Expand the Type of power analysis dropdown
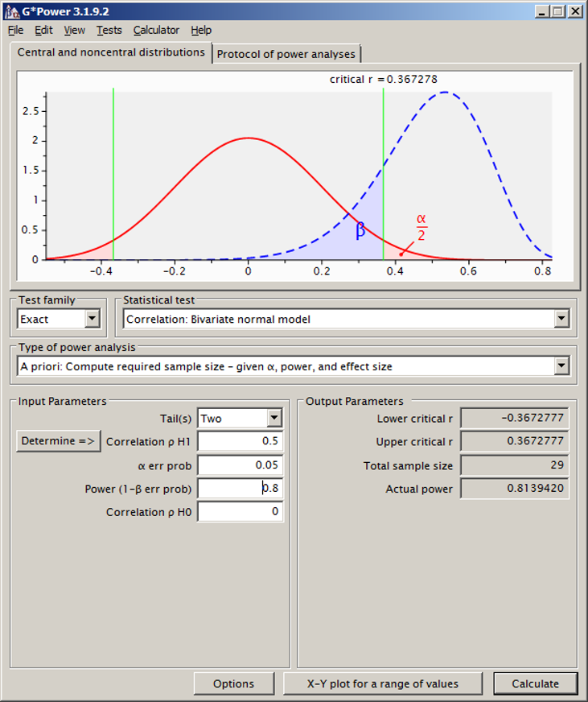The image size is (588, 702). (x=561, y=366)
